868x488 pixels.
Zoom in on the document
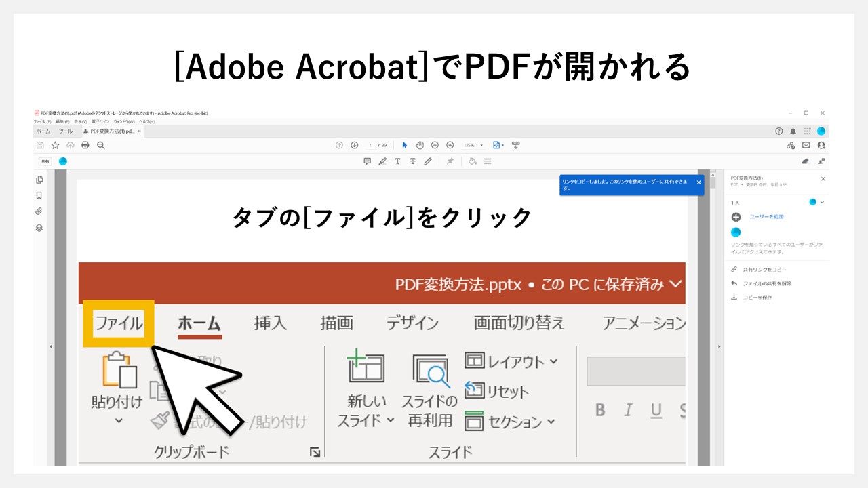[450, 145]
